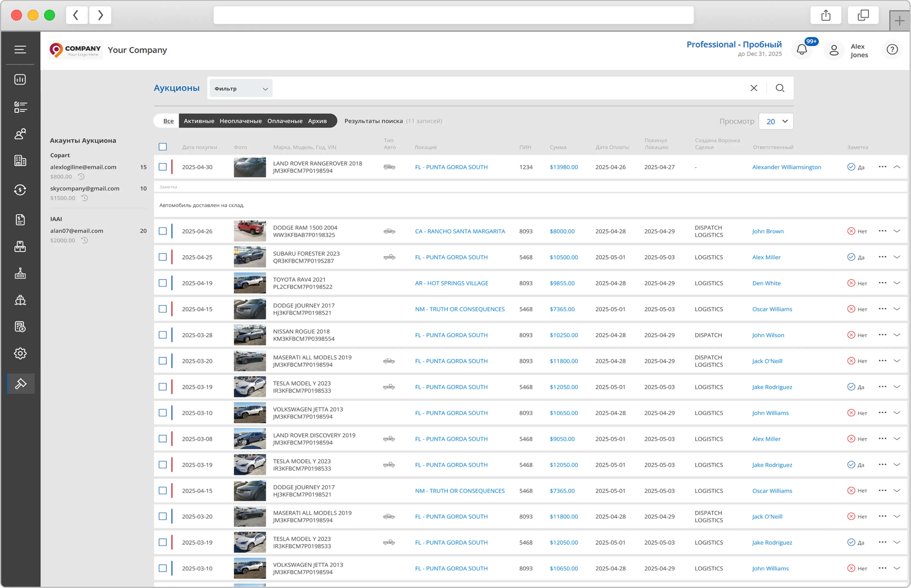Switch to the Оплаченные tab
Image resolution: width=911 pixels, height=588 pixels.
coord(285,121)
